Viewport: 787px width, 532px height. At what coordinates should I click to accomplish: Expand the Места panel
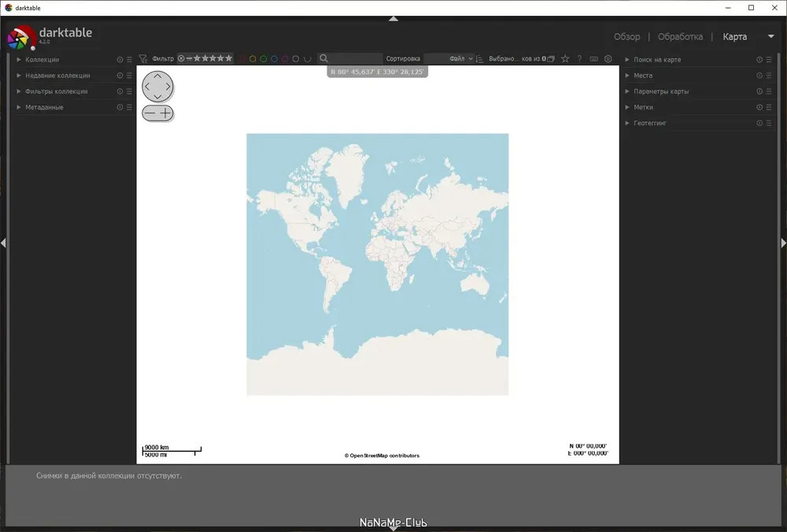[627, 76]
